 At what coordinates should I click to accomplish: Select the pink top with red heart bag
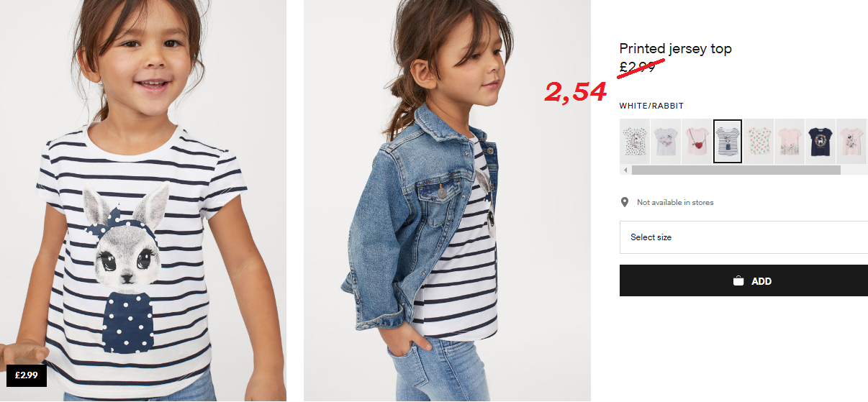coord(697,142)
